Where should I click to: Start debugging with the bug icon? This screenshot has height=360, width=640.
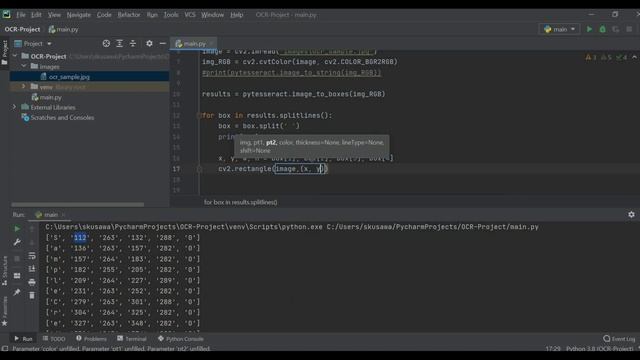pos(602,29)
